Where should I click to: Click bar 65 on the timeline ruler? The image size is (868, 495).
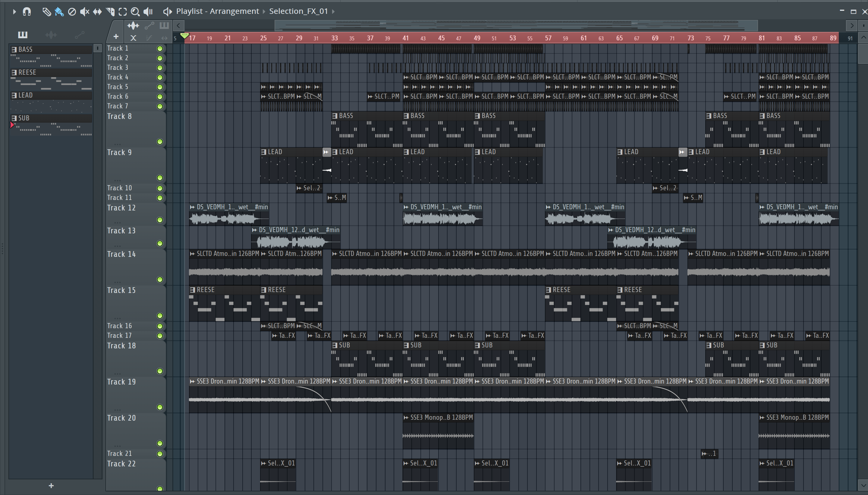[619, 38]
